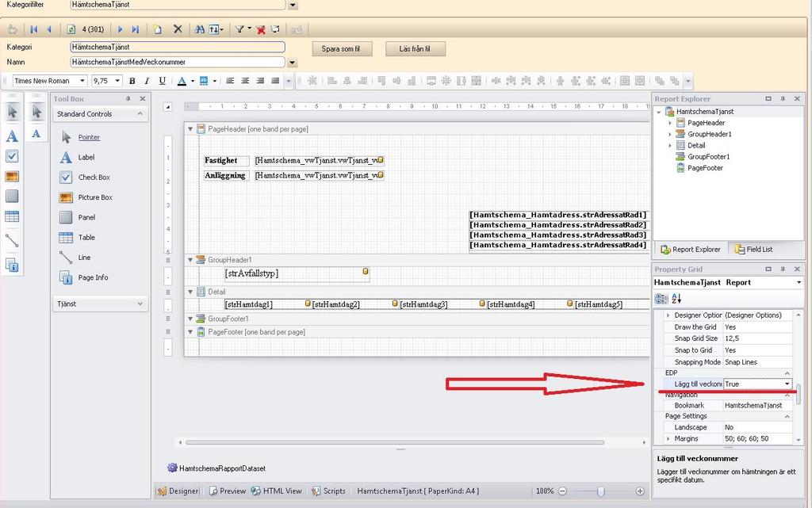
Task: Click the background color swatch icon
Action: 204,81
